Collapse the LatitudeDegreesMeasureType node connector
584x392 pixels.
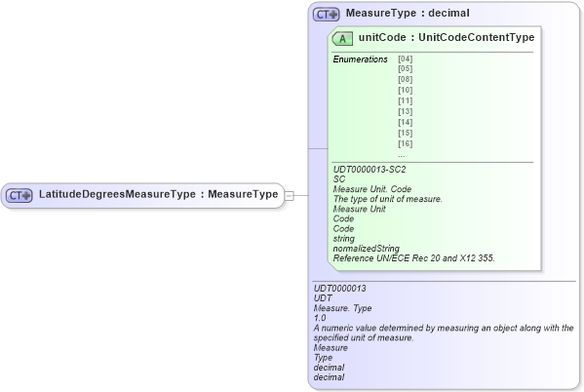[x=290, y=195]
